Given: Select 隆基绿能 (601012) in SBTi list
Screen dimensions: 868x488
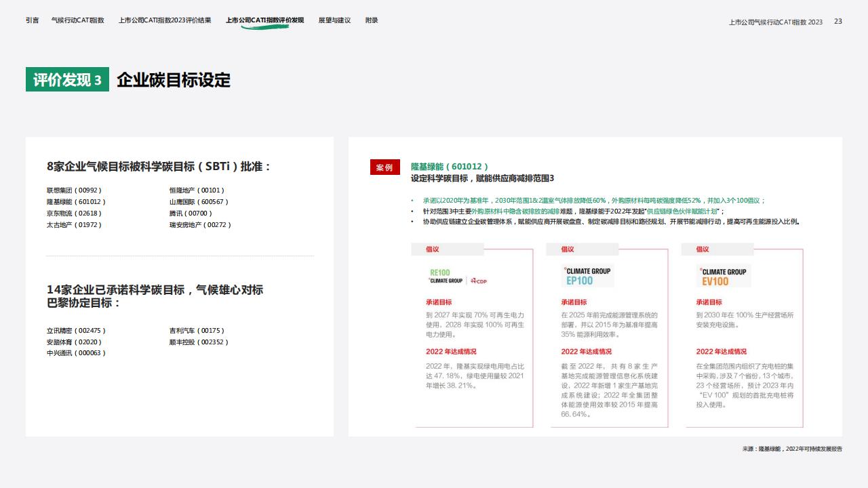Looking at the screenshot, I should point(76,202).
